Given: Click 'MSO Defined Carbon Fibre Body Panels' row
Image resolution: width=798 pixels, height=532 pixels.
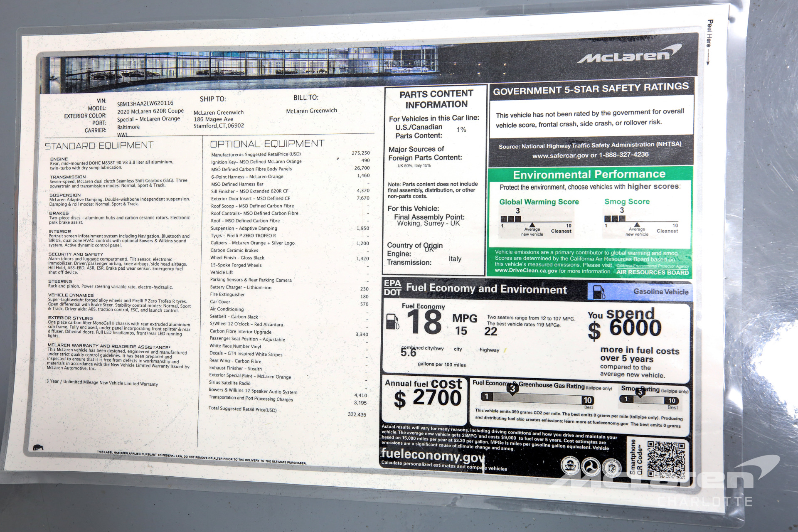Looking at the screenshot, I should coord(290,168).
